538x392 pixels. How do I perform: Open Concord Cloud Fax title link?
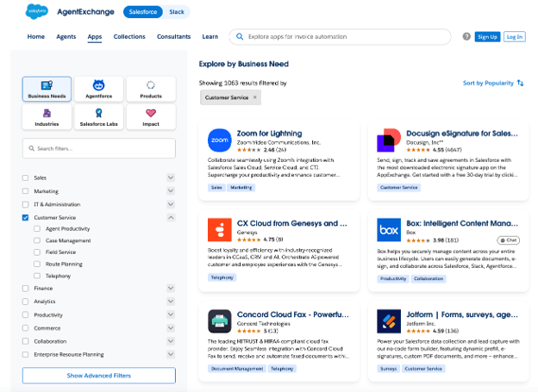coord(292,314)
